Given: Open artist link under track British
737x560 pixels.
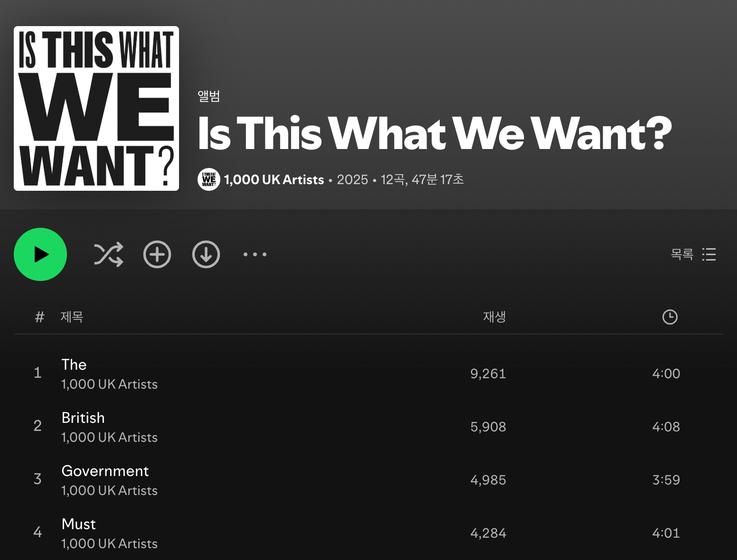Looking at the screenshot, I should (x=109, y=437).
